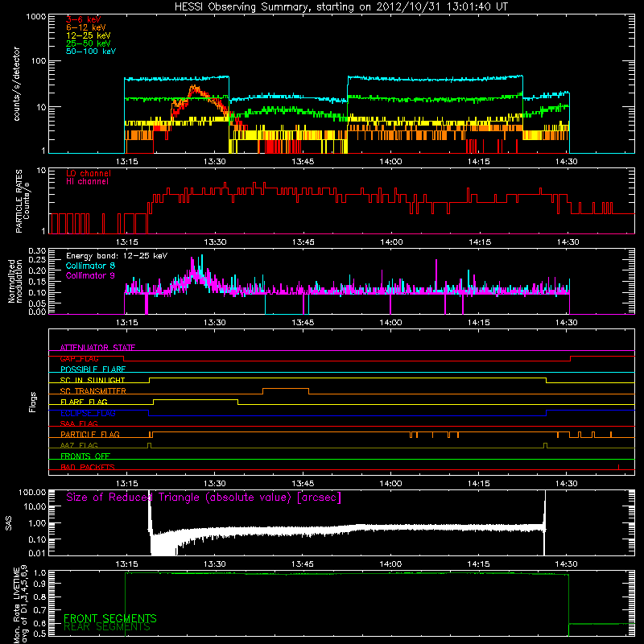644x644 pixels.
Task: Pick the blue ECLIPSE_FLAG label
Action: pyautogui.click(x=88, y=413)
